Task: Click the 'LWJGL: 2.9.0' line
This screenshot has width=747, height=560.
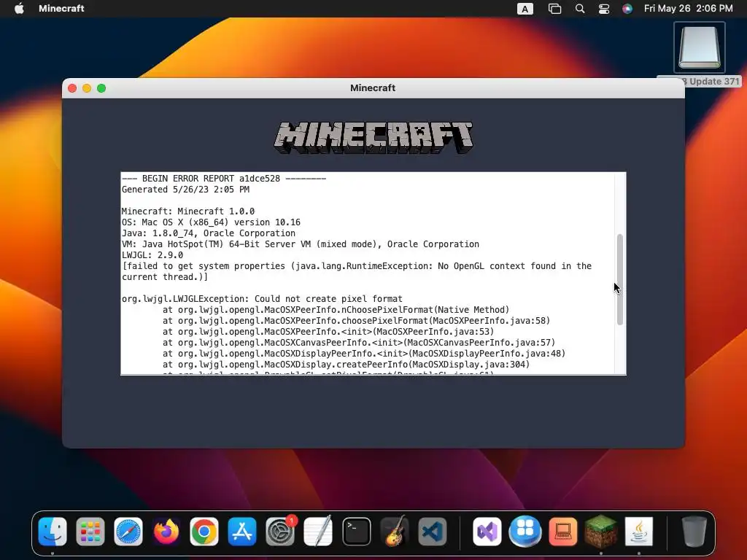Action: tap(152, 255)
